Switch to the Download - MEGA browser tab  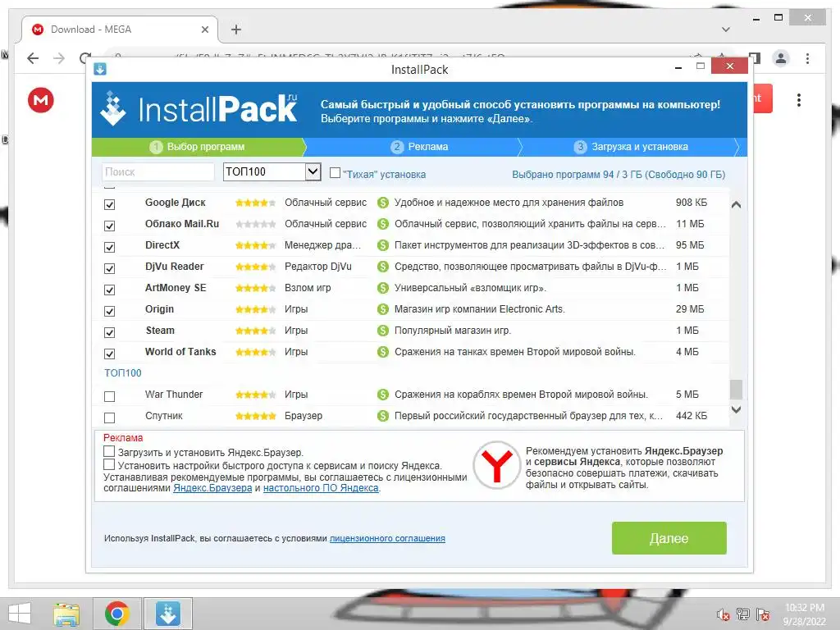tap(120, 30)
